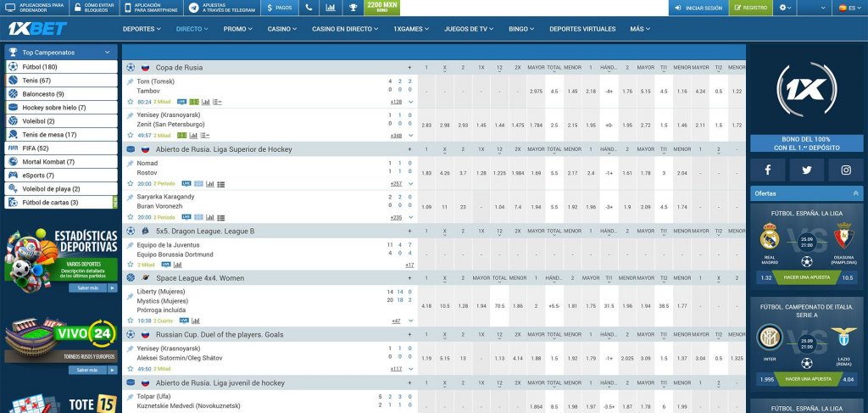The width and height of the screenshot is (868, 413).
Task: Select Mortal Kombat (7) in sidebar
Action: (x=61, y=162)
